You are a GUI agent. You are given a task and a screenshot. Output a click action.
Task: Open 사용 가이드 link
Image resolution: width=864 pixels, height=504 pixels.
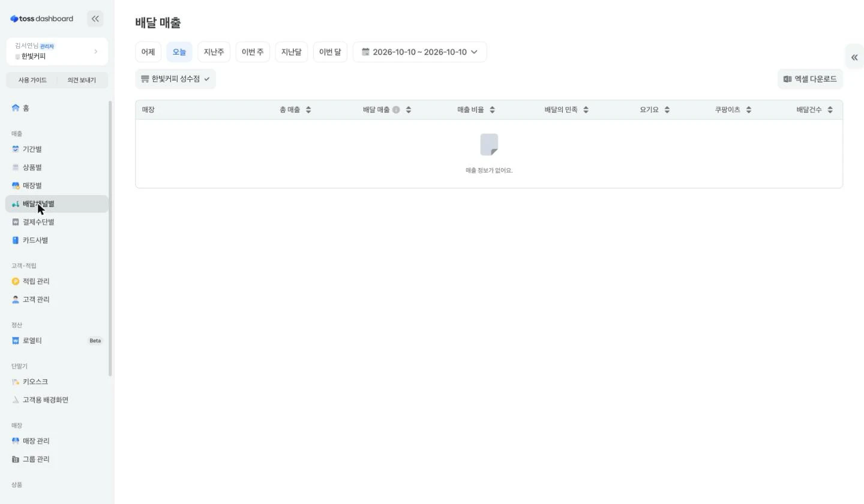coord(32,80)
